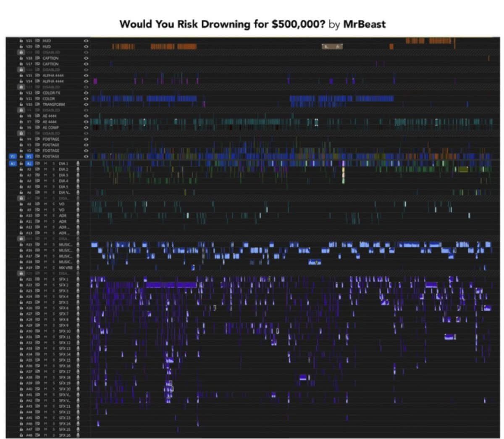Toggle lock on V11 COLOR track
504x439 pixels.
[21, 99]
